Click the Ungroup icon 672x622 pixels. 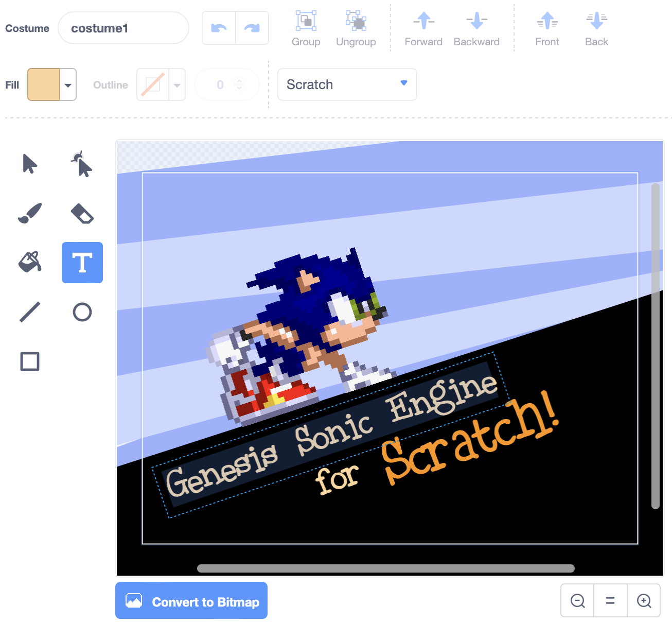click(x=356, y=21)
